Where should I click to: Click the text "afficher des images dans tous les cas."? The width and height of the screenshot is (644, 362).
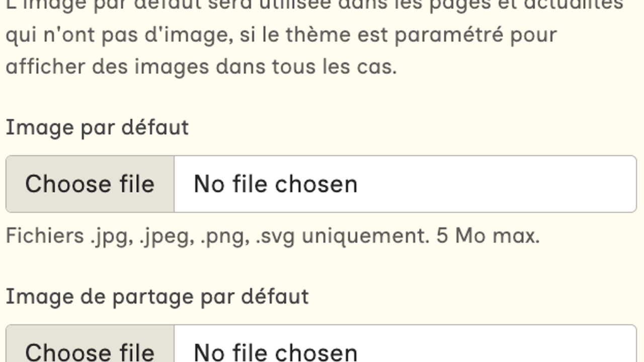pos(201,67)
